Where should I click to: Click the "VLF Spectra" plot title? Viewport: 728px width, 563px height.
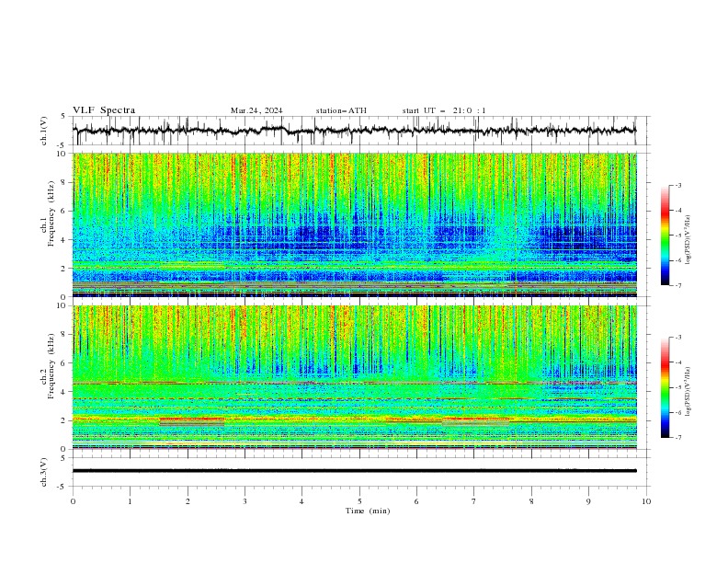click(104, 110)
